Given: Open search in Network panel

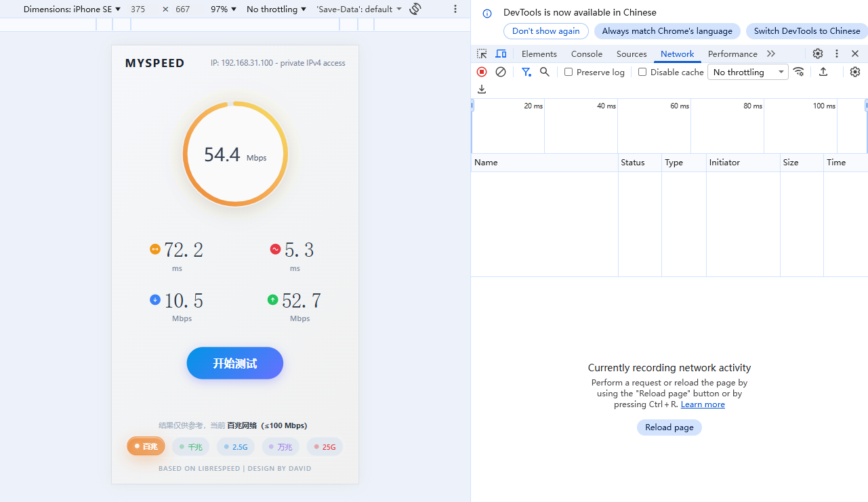Looking at the screenshot, I should 544,72.
